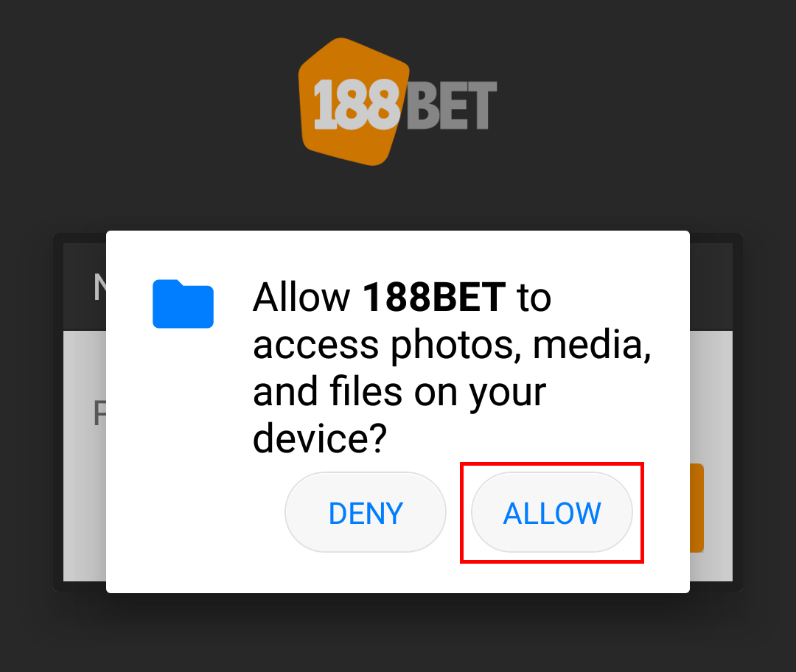Select the bold 188BET name in the prompt
Image resolution: width=796 pixels, height=672 pixels.
click(x=434, y=298)
